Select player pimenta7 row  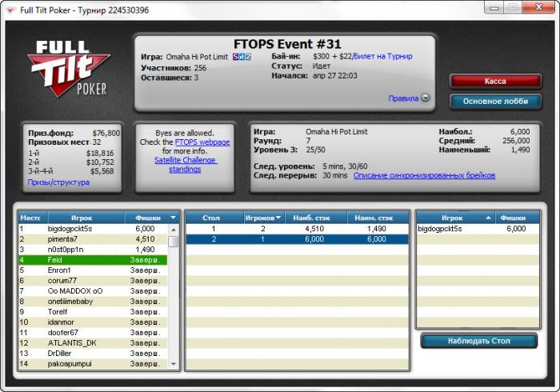(x=93, y=239)
